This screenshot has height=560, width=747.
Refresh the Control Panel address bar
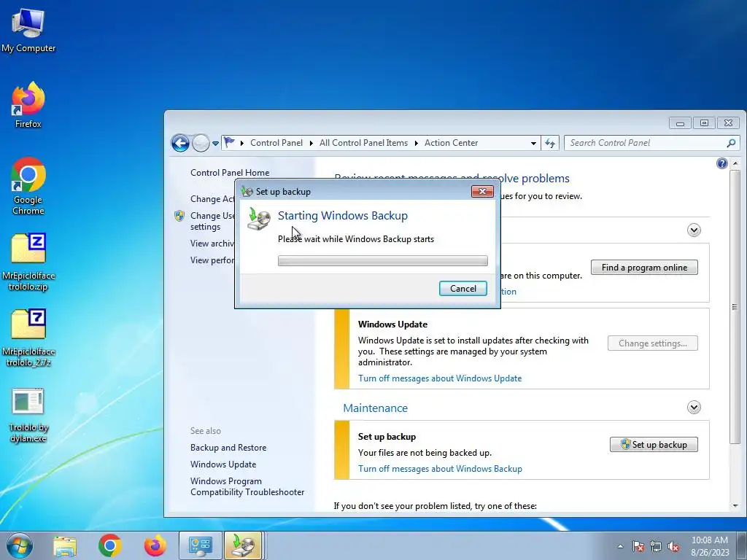[x=550, y=143]
